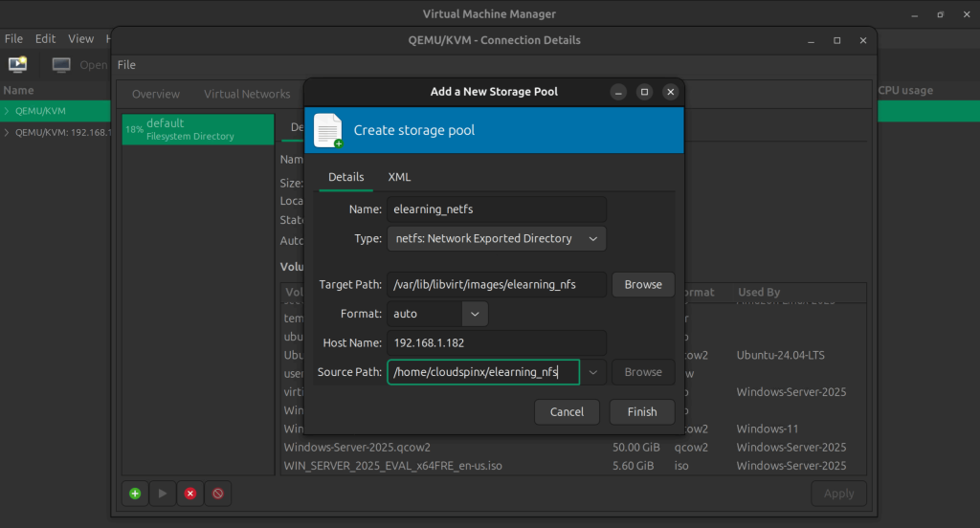Select the default Filesystem Directory pool
The height and width of the screenshot is (528, 980).
pyautogui.click(x=197, y=129)
